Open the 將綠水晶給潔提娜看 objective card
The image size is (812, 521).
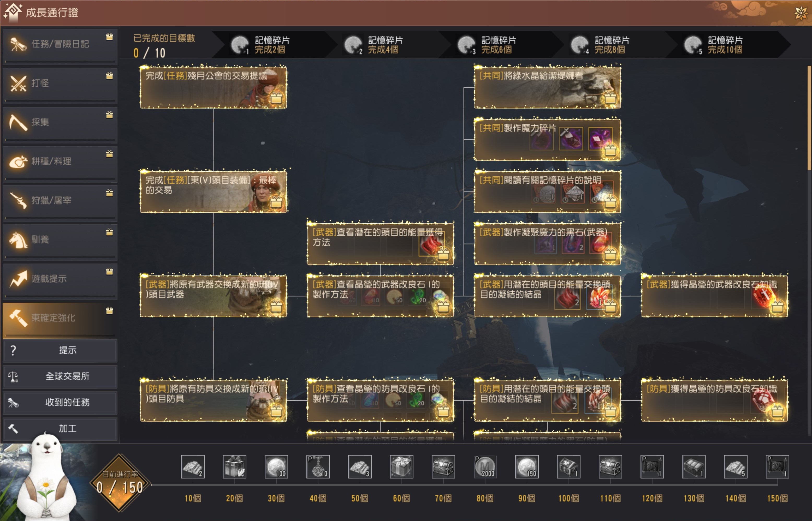[x=547, y=88]
